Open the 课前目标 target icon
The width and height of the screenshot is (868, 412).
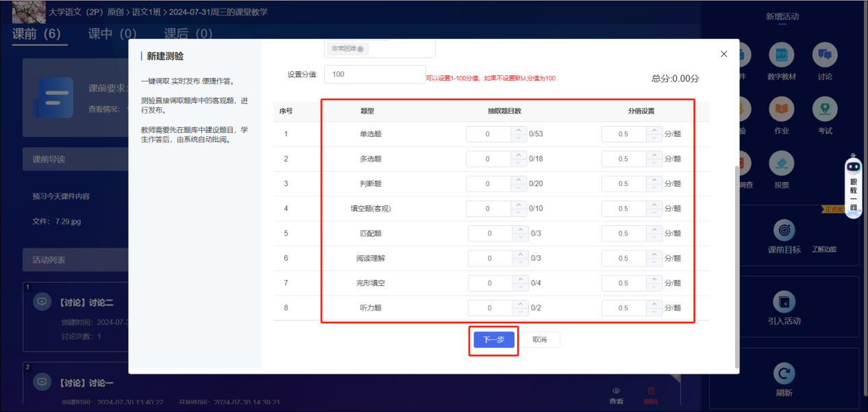pos(784,231)
